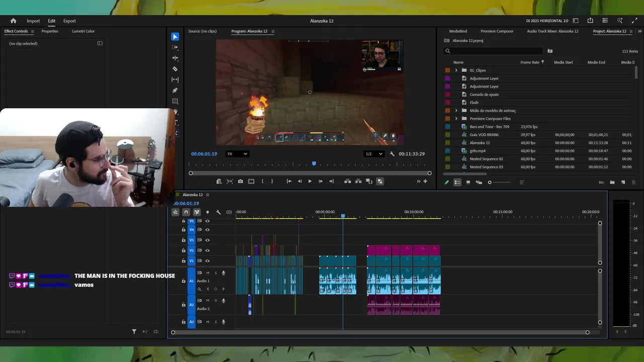This screenshot has width=644, height=362.
Task: Open the Fit zoom level dropdown
Action: pyautogui.click(x=237, y=154)
